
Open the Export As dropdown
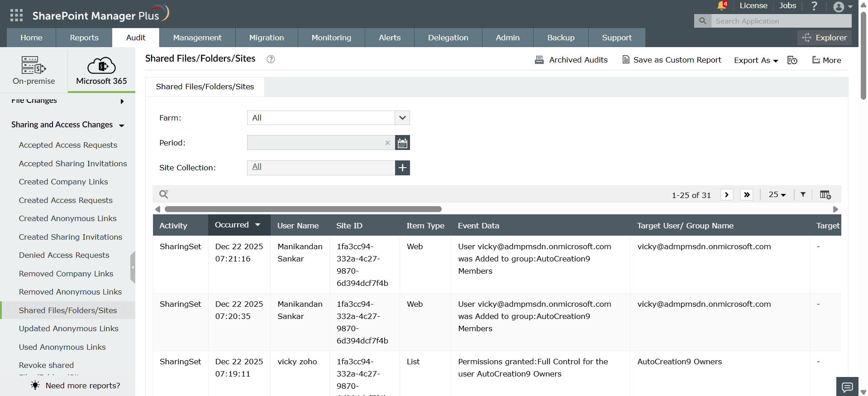756,60
